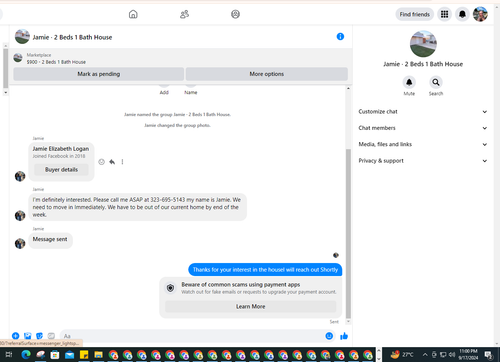The width and height of the screenshot is (500, 362).
Task: Click the 'Message sent' chat bubble
Action: tap(50, 240)
